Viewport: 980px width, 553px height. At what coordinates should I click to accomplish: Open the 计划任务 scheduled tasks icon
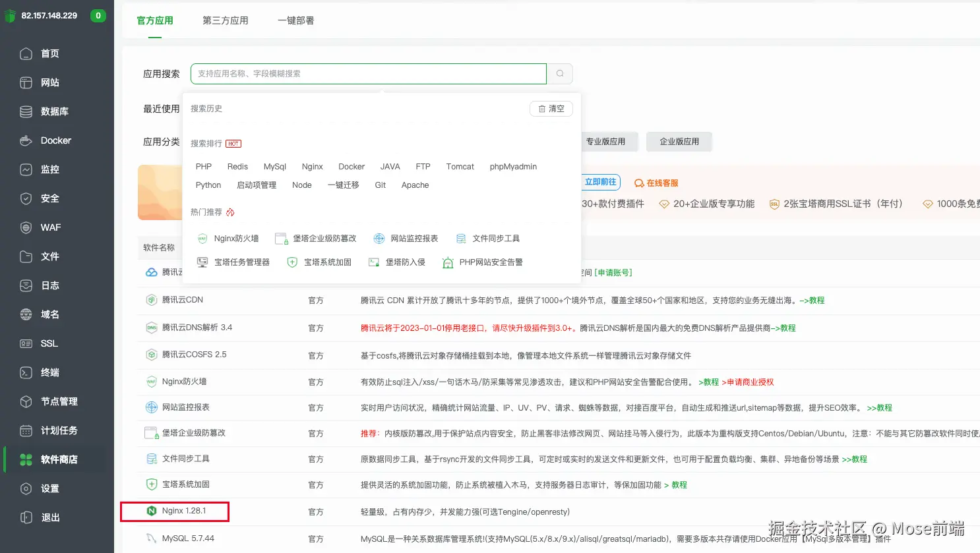[26, 430]
